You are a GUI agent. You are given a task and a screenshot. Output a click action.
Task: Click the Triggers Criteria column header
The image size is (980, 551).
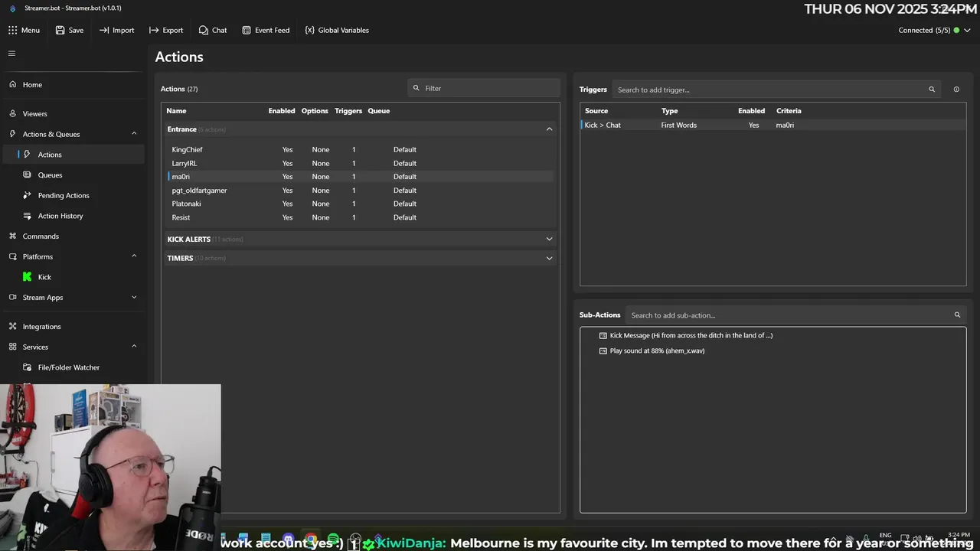tap(789, 111)
